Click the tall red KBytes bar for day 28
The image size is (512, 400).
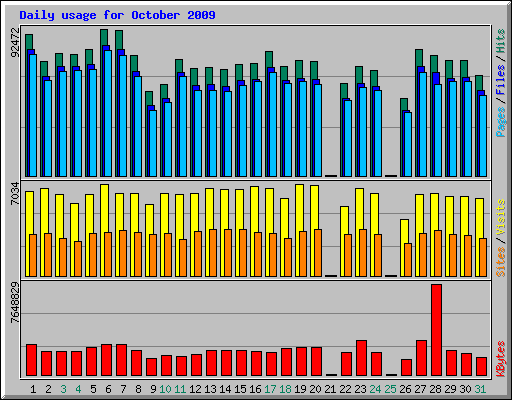436,330
